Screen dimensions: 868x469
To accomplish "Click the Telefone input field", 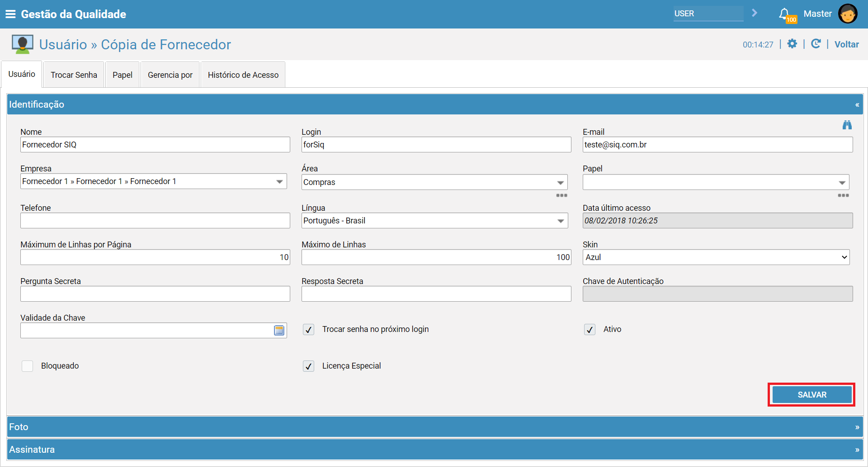I will [x=155, y=221].
